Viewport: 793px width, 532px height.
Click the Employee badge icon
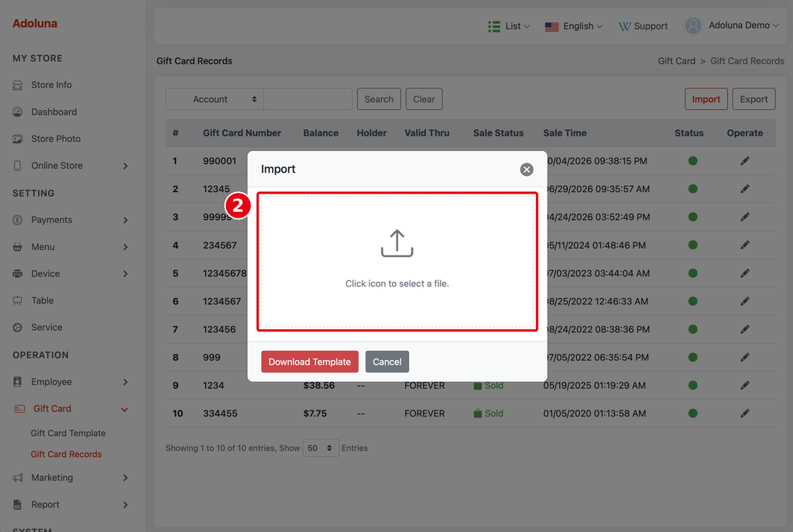(x=18, y=382)
